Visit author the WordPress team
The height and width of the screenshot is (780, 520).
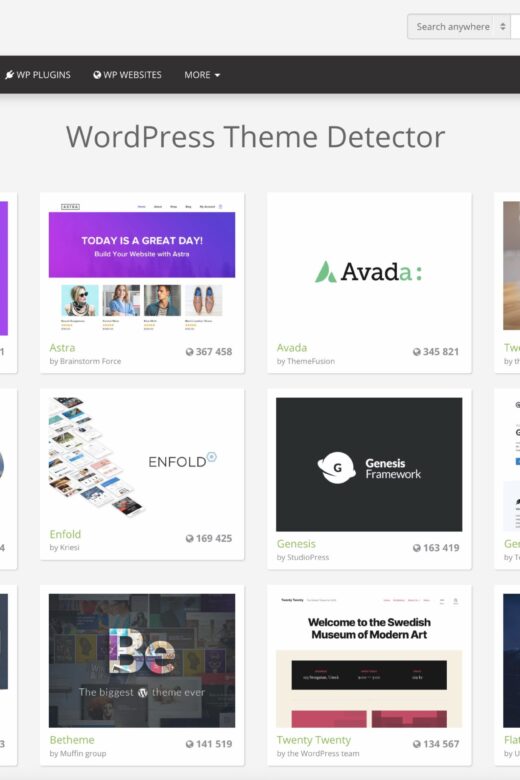click(x=323, y=753)
